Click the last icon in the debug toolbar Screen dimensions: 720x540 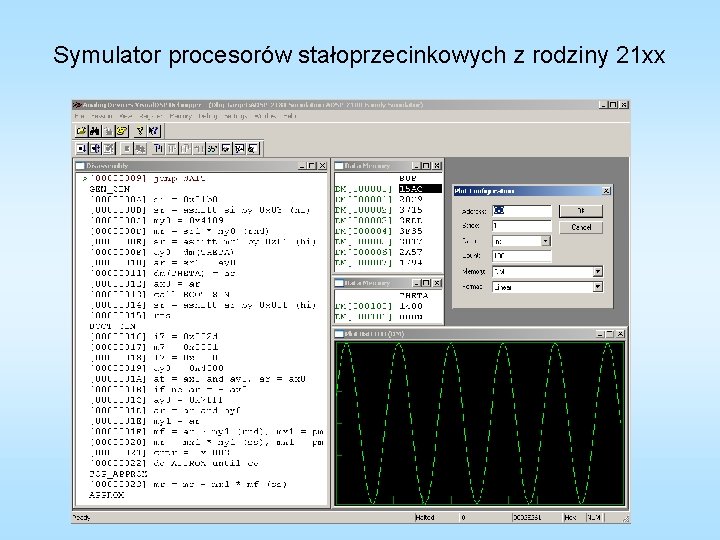253,148
